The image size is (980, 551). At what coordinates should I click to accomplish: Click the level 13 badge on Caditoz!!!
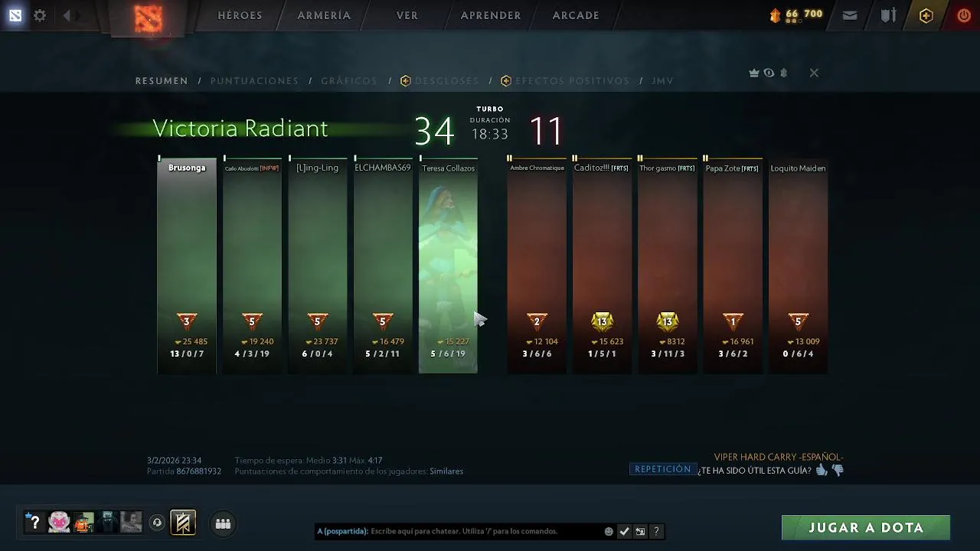pyautogui.click(x=603, y=321)
